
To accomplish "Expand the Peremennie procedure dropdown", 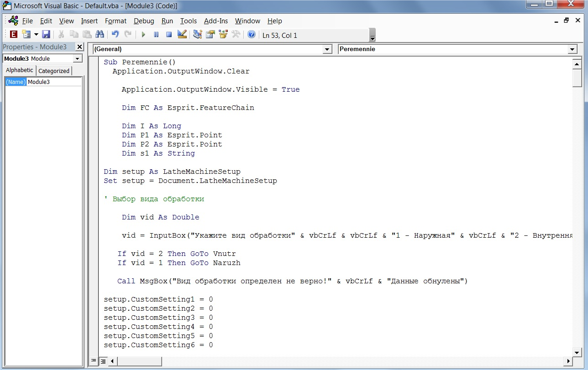I will pos(572,49).
